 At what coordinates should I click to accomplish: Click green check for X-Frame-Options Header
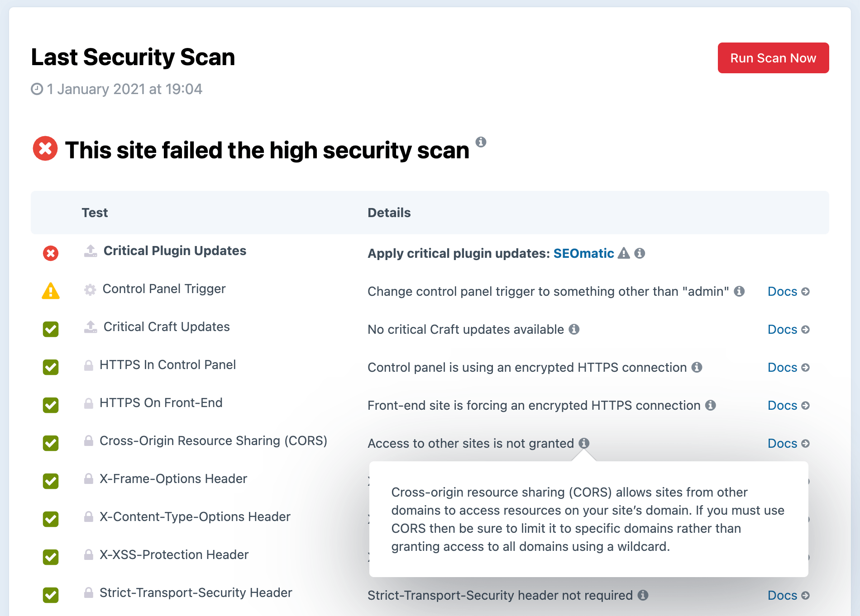point(51,481)
